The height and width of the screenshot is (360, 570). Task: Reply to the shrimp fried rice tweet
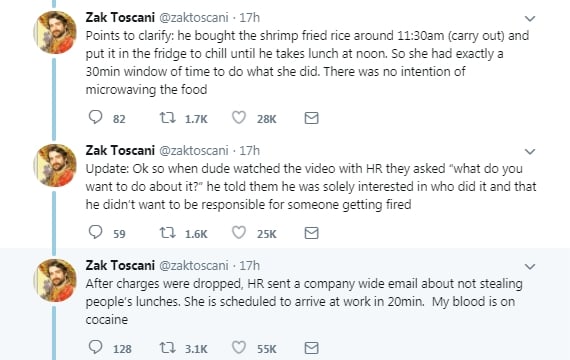pyautogui.click(x=96, y=117)
